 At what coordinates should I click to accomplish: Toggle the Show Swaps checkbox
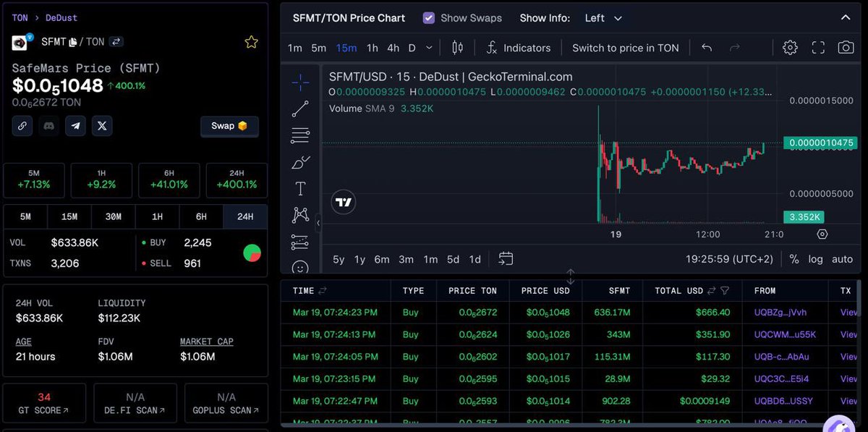click(x=429, y=18)
